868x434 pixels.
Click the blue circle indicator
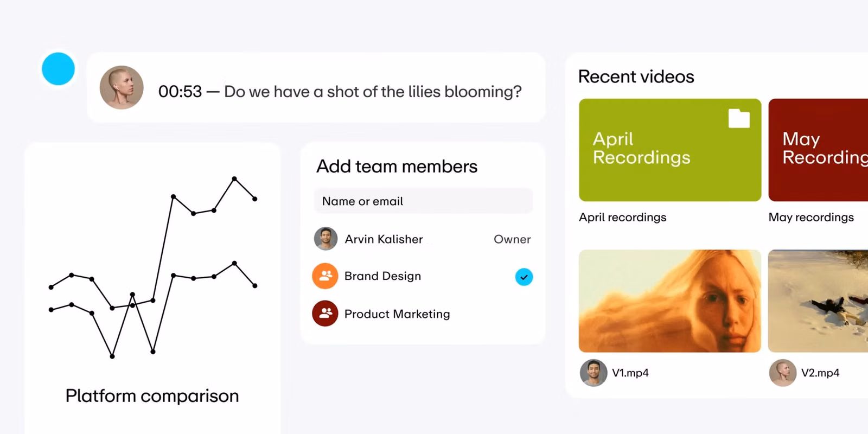pyautogui.click(x=58, y=69)
